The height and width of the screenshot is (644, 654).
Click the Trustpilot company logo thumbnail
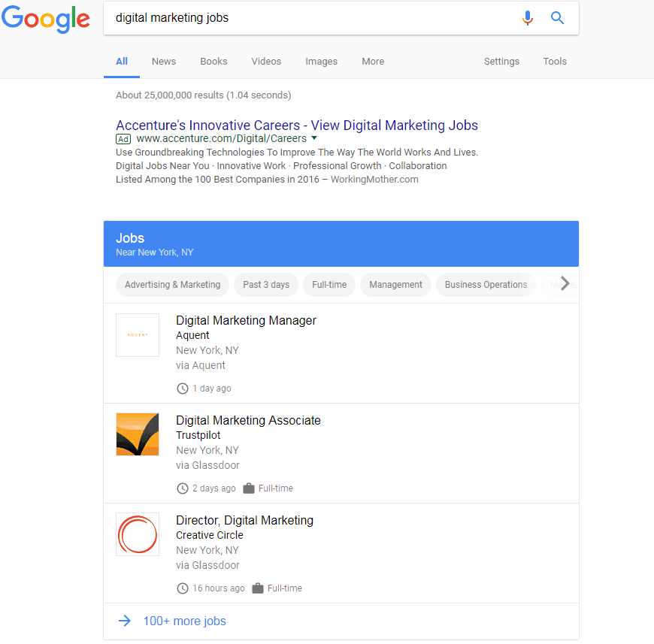[x=138, y=434]
